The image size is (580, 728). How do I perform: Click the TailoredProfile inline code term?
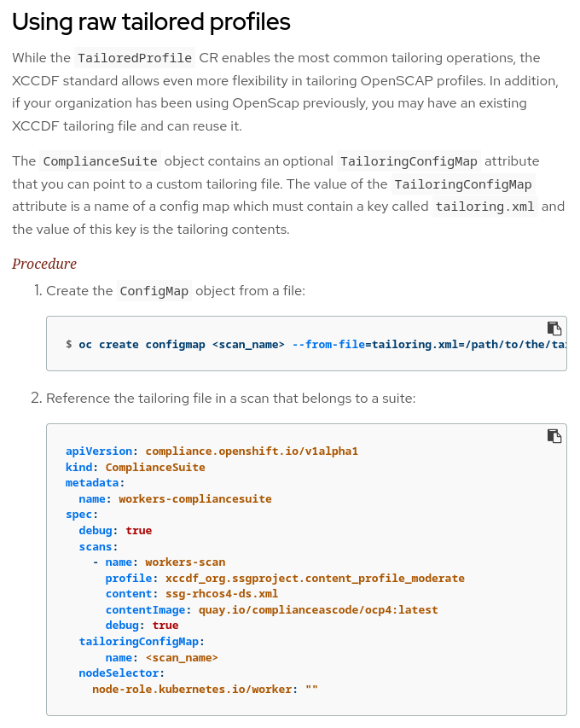135,58
